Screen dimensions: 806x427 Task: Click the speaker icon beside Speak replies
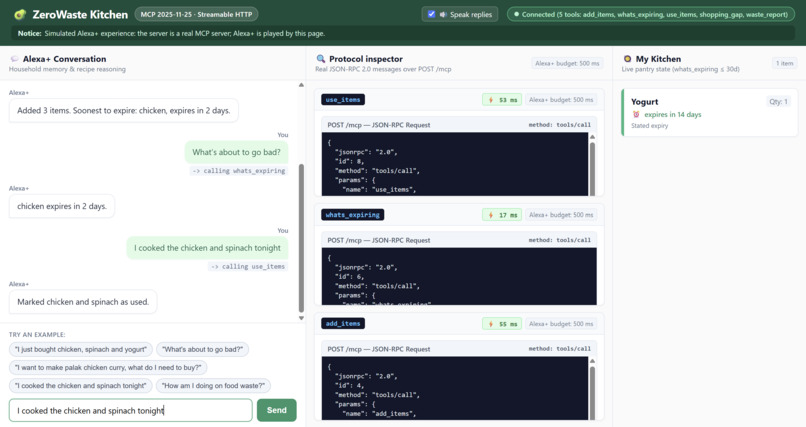[x=443, y=14]
